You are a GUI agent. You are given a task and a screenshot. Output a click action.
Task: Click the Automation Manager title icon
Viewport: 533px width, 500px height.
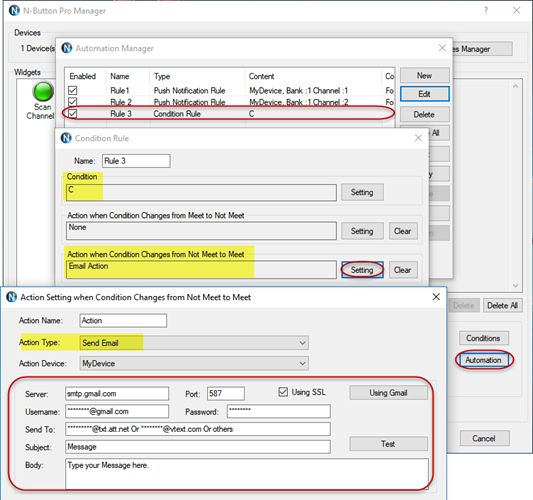tap(67, 48)
